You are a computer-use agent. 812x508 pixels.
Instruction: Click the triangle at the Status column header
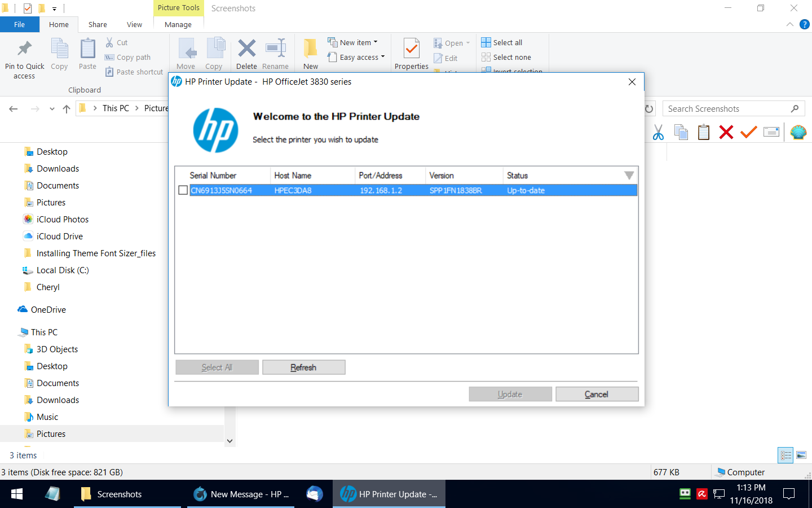[x=629, y=176]
